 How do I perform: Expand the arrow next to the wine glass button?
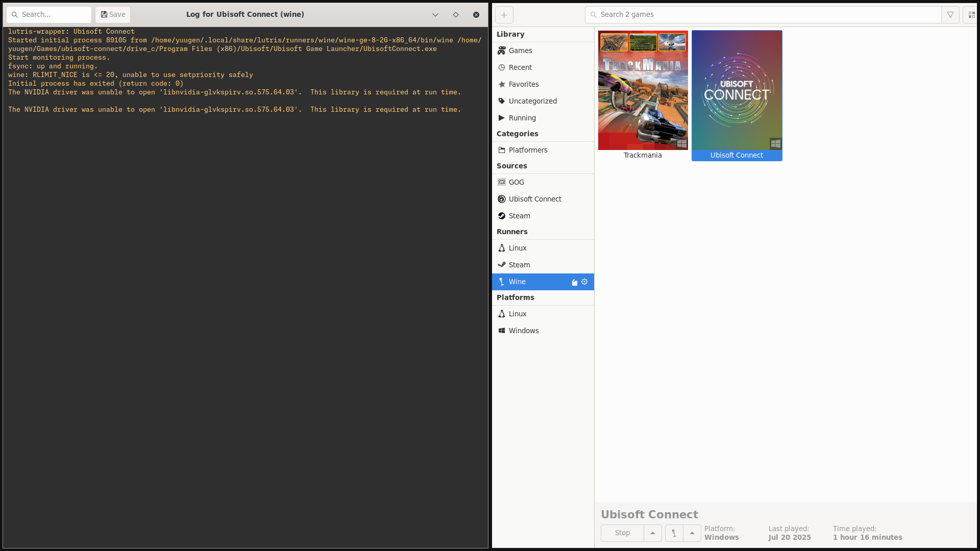tap(692, 533)
